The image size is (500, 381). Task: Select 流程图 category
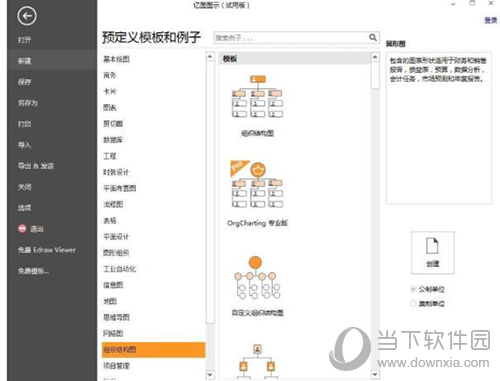click(113, 204)
